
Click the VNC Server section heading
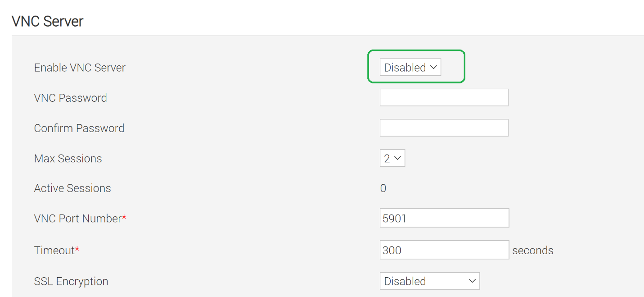(x=47, y=21)
